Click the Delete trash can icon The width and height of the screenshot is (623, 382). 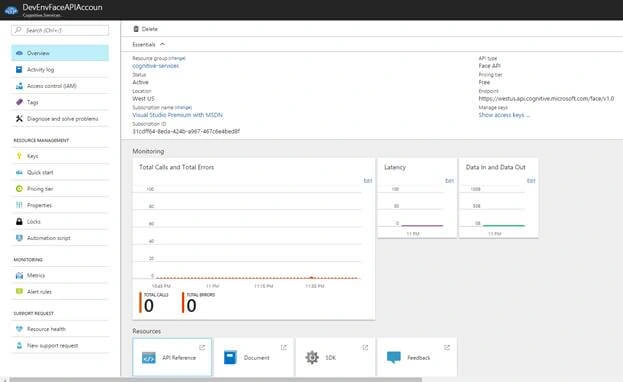(x=136, y=29)
